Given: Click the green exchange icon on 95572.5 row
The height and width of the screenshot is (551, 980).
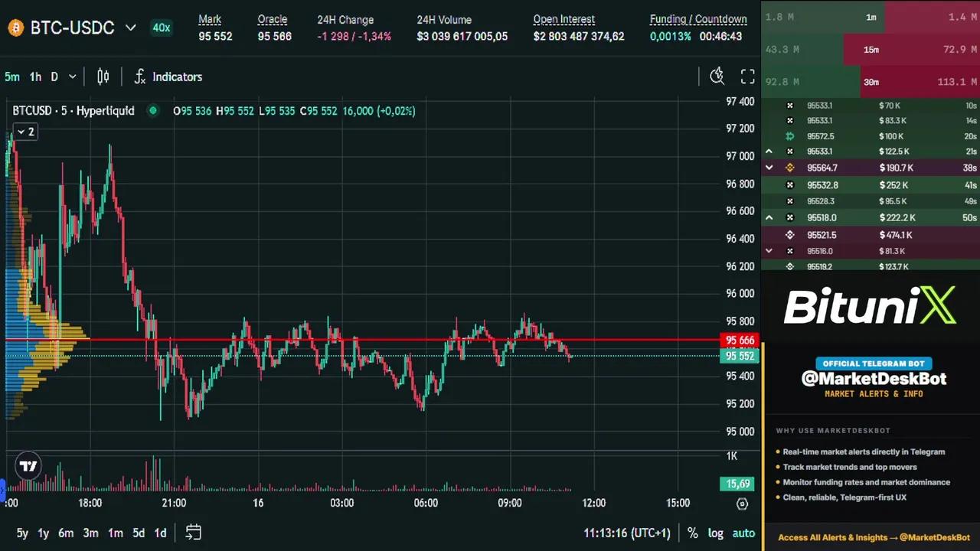Looking at the screenshot, I should point(790,136).
